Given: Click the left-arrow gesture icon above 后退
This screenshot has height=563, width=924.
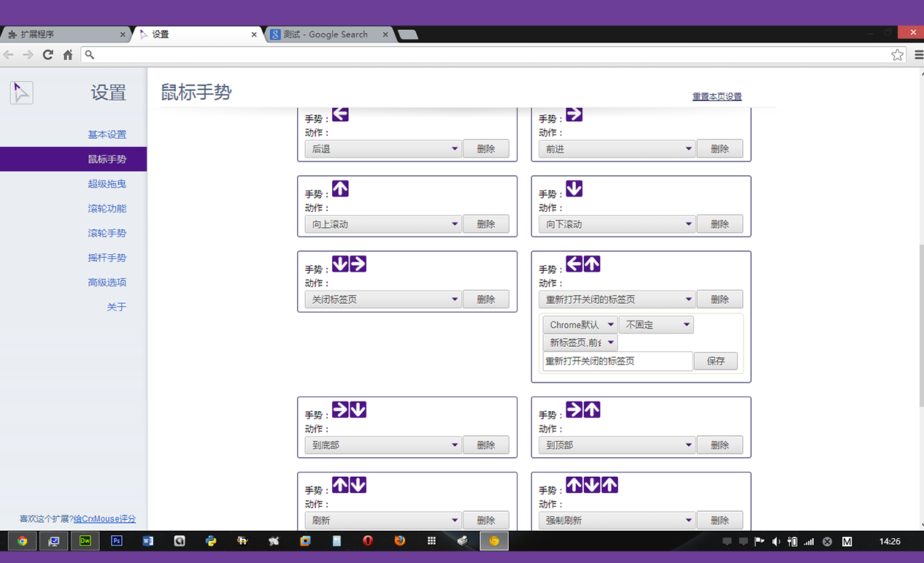Looking at the screenshot, I should tap(340, 114).
